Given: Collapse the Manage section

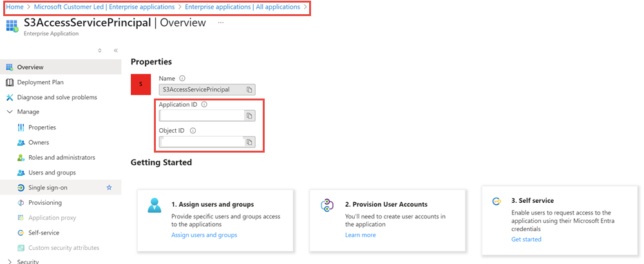Looking at the screenshot, I should click(10, 112).
